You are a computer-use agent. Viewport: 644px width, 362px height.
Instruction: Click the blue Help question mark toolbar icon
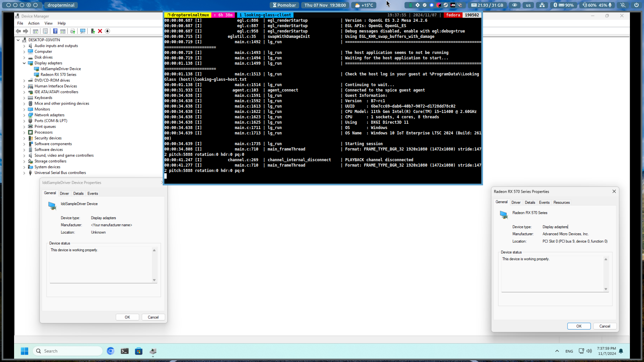pyautogui.click(x=55, y=31)
